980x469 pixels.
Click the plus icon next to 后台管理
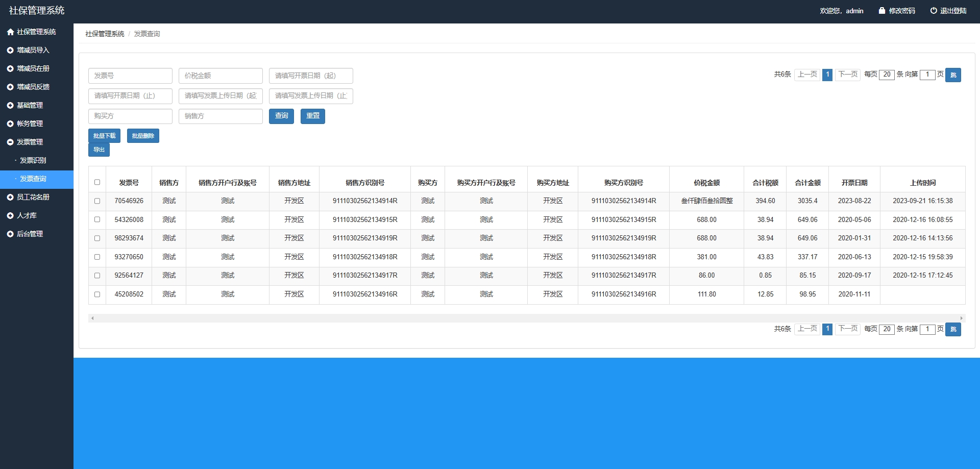tap(10, 234)
